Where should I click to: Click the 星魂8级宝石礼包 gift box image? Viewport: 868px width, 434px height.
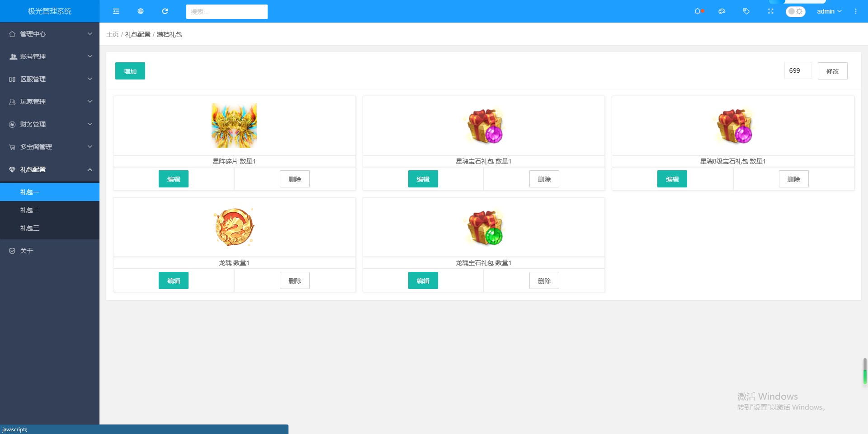(x=733, y=126)
